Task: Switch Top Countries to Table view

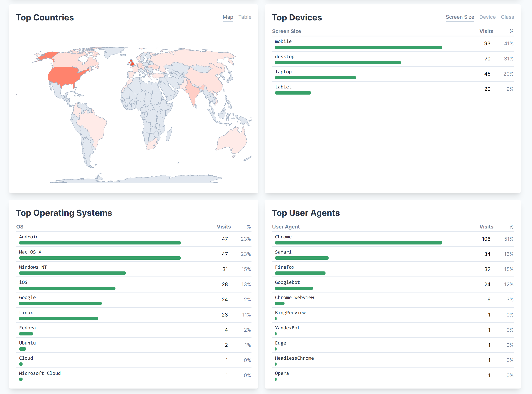Action: (245, 17)
